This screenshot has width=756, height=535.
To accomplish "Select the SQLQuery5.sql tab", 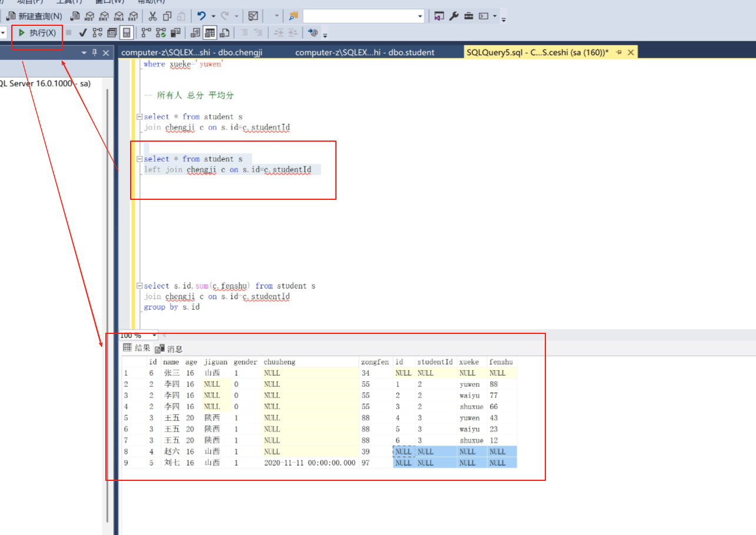I will (x=537, y=52).
